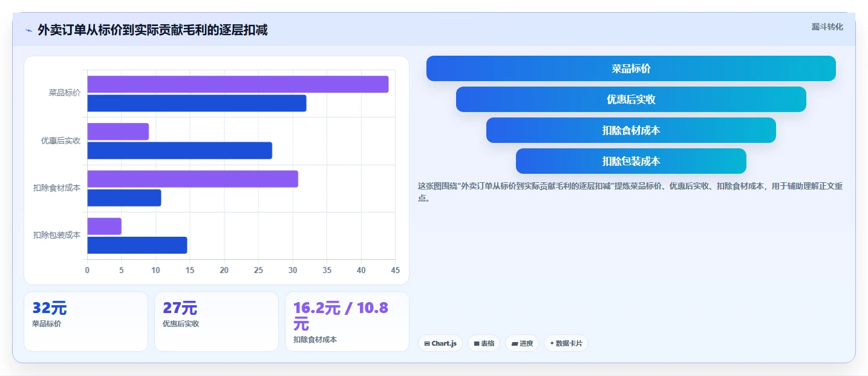Click the 进度 tag
Screen dimensions: 868x376
[x=522, y=343]
